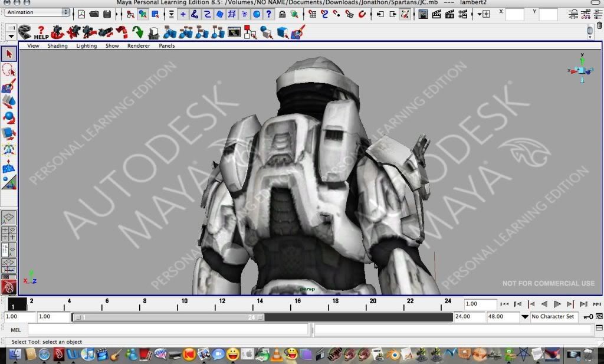Viewport: 604px width, 364px height.
Task: Enable Snap to Grids icon
Action: (313, 14)
